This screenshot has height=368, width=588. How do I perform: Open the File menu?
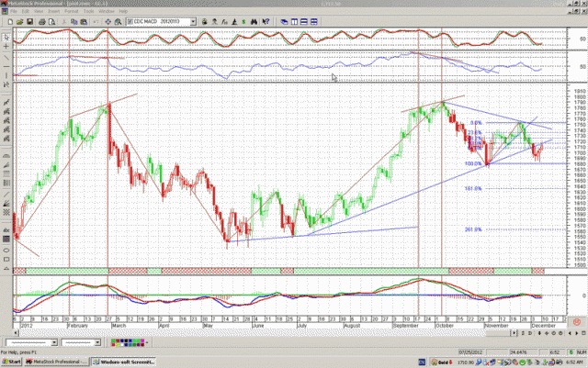(14, 11)
